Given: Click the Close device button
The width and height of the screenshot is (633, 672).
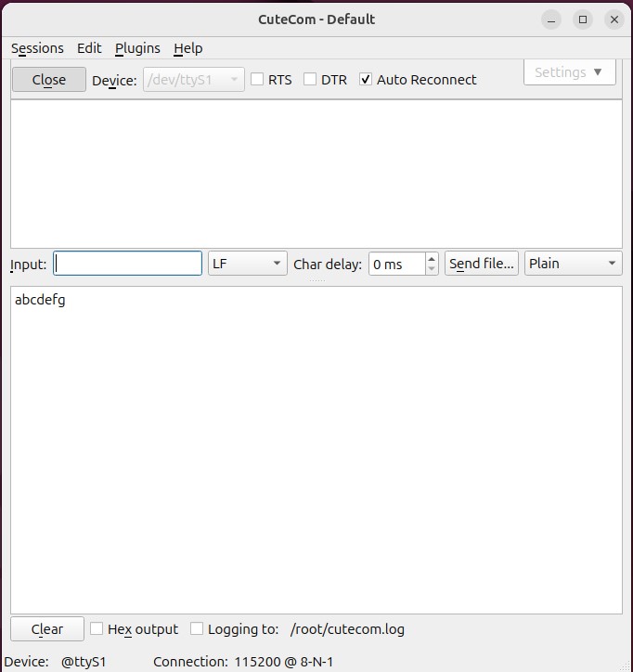Looking at the screenshot, I should coord(49,80).
